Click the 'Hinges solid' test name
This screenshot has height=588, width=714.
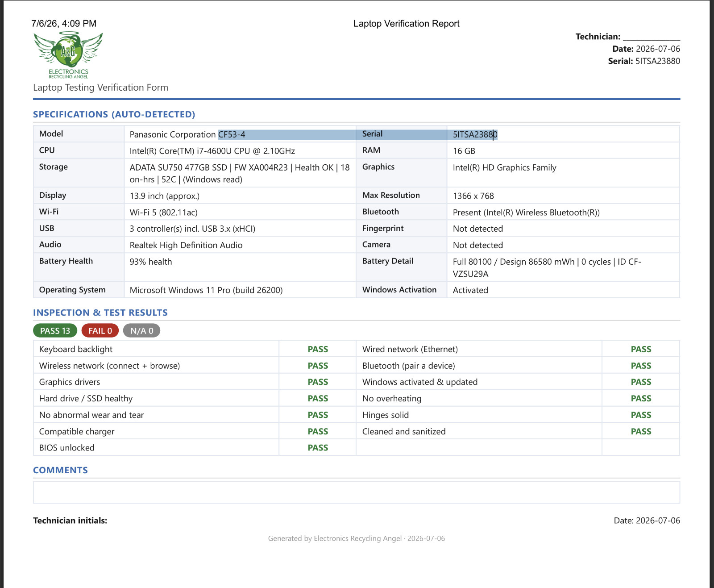386,415
